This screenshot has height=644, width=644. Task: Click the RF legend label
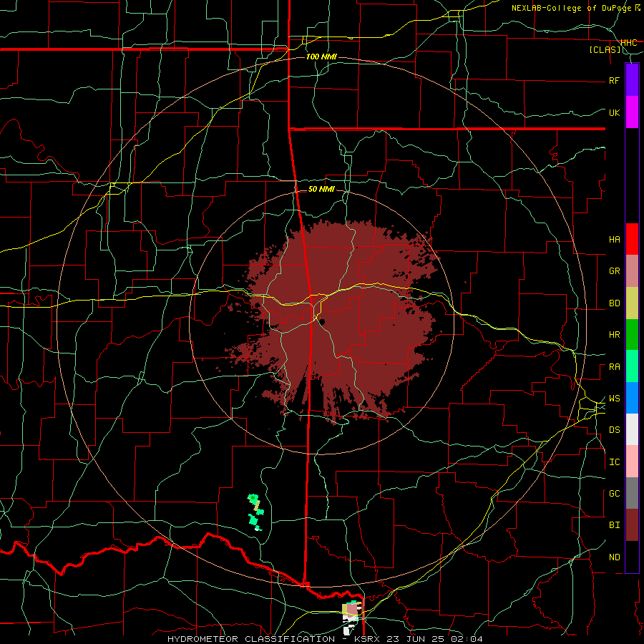[x=614, y=80]
